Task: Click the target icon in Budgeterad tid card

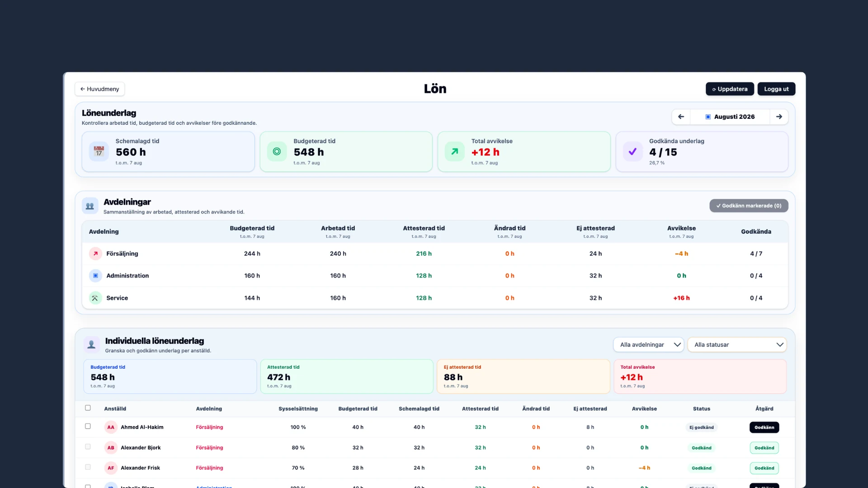Action: coord(277,152)
